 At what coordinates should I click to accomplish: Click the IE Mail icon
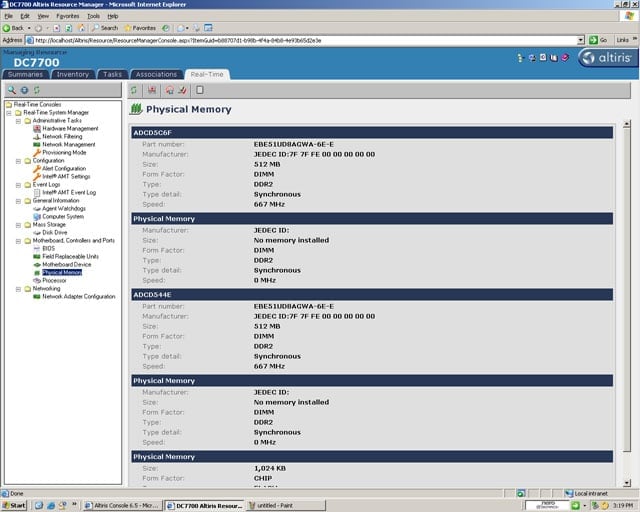click(181, 28)
